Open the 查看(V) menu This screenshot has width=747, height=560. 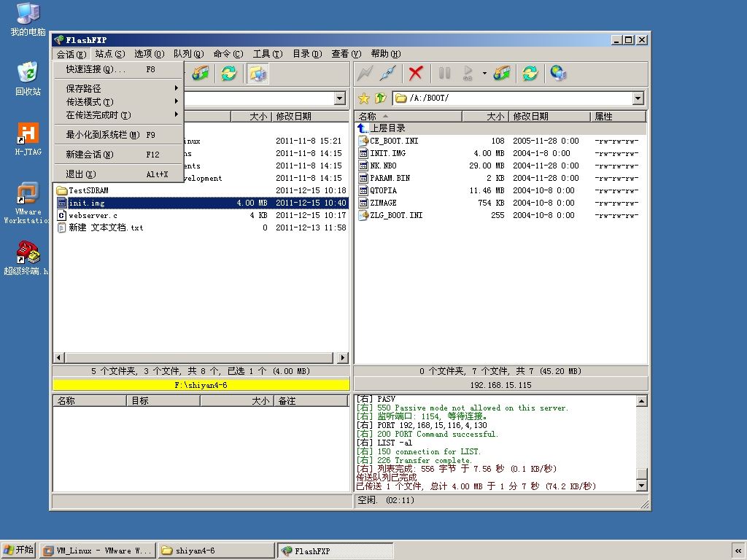(347, 54)
